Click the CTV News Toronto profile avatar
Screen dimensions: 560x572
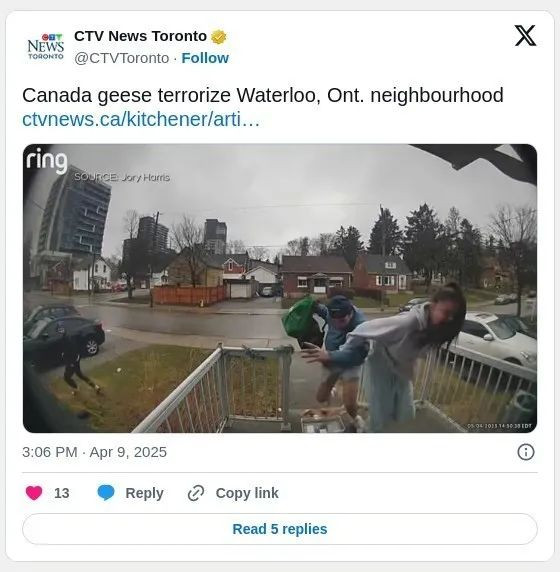click(x=46, y=47)
